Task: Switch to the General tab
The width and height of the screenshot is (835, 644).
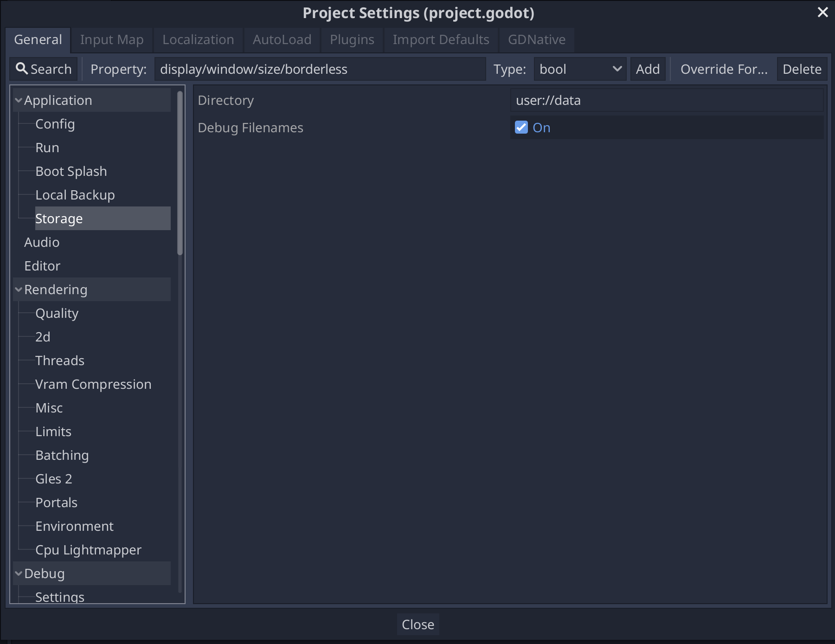Action: [x=38, y=40]
